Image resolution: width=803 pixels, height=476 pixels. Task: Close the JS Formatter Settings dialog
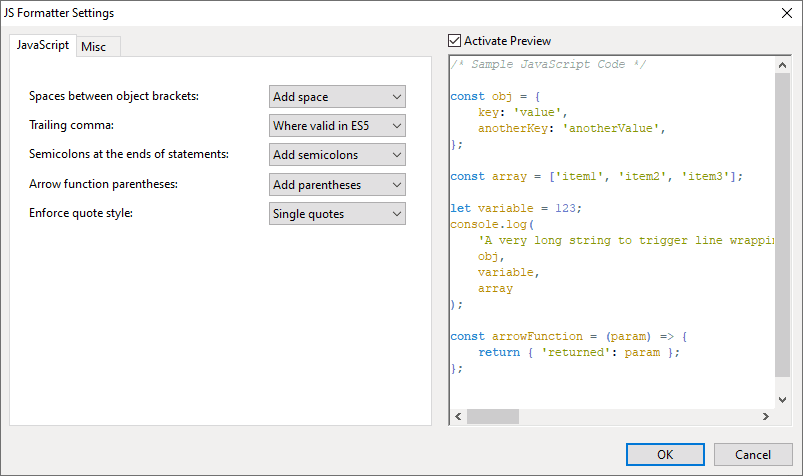click(x=783, y=13)
